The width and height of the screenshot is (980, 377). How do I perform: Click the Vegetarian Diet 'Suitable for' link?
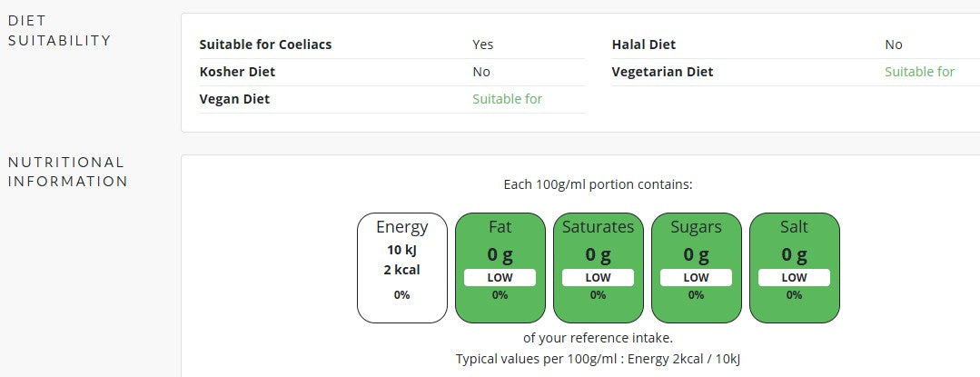(919, 72)
